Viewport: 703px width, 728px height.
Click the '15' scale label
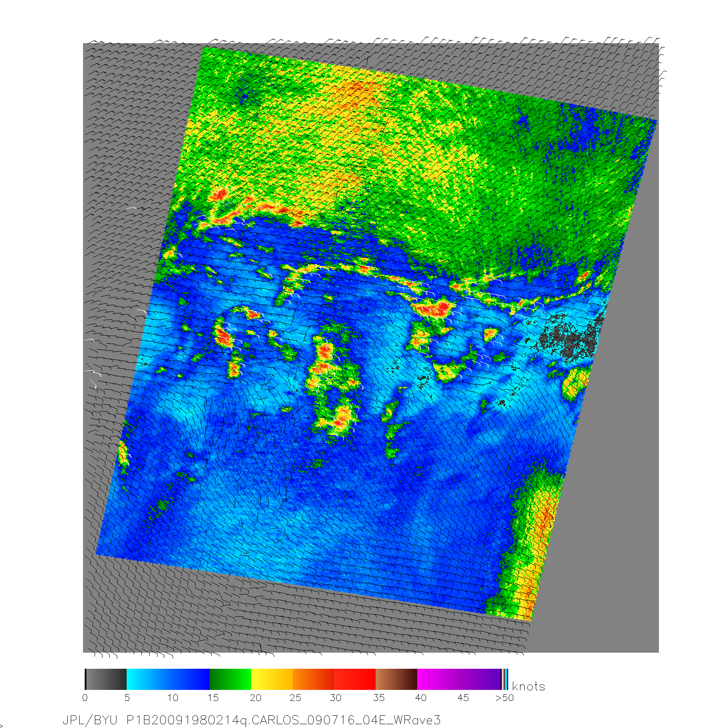pyautogui.click(x=213, y=698)
